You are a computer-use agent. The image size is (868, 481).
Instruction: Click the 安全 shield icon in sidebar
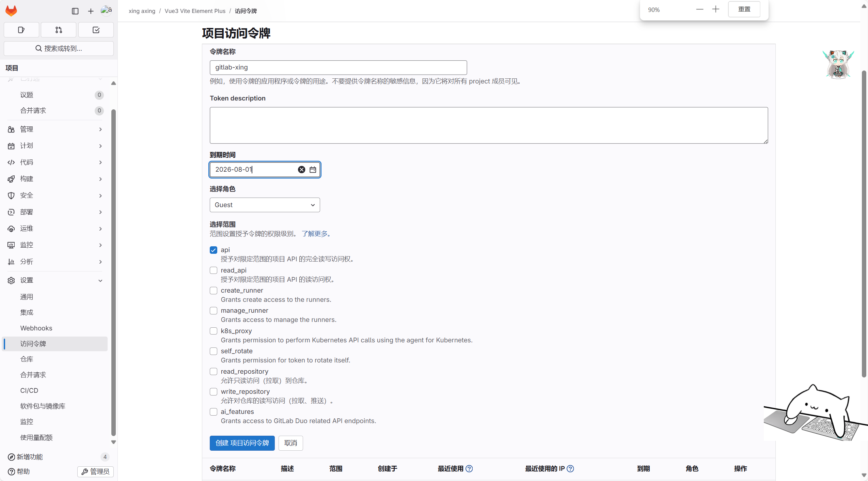click(11, 196)
